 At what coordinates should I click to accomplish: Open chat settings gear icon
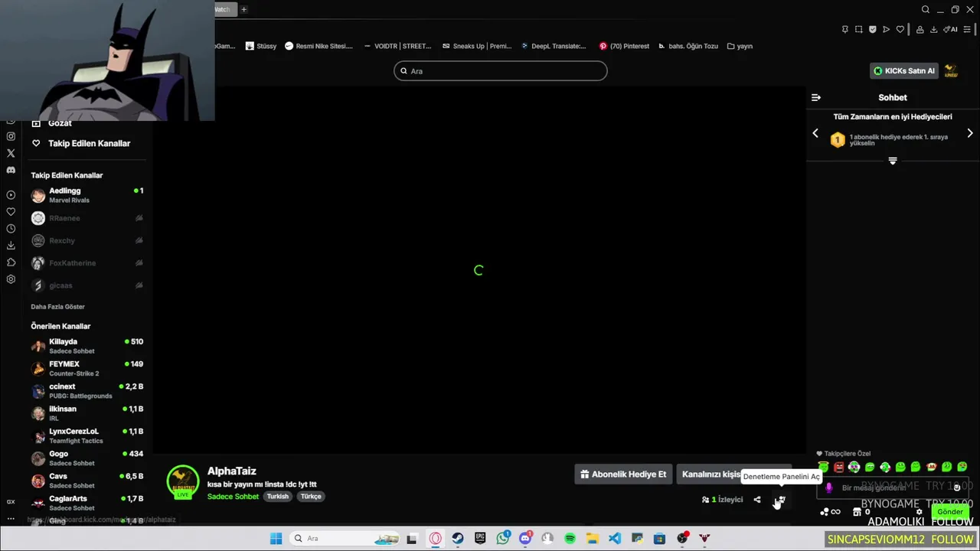[x=919, y=512]
